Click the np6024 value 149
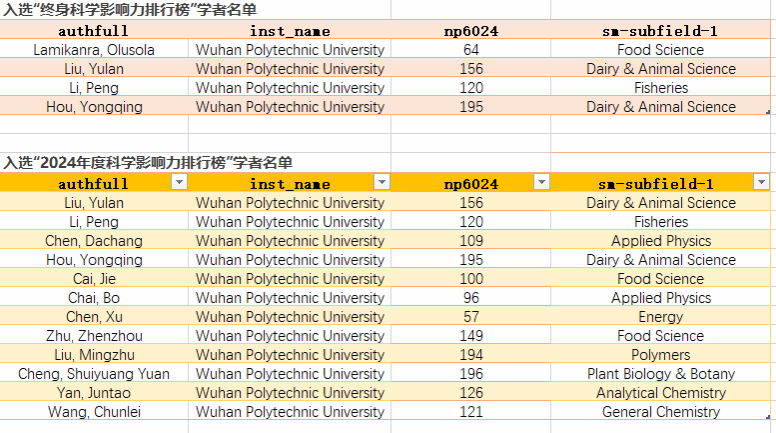 [471, 336]
